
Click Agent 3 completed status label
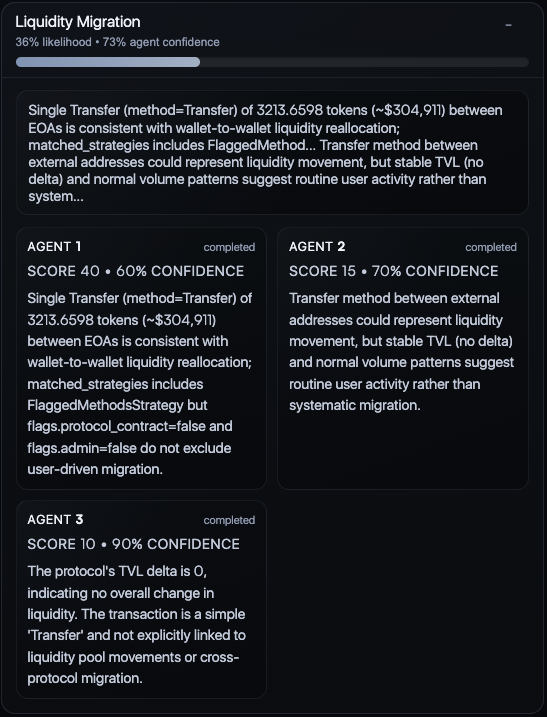coord(229,520)
